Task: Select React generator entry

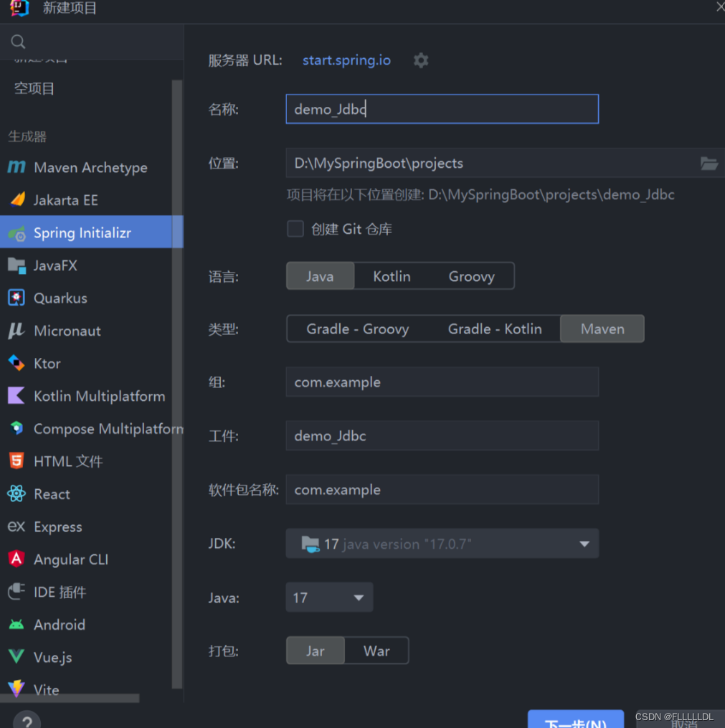Action: pos(52,494)
